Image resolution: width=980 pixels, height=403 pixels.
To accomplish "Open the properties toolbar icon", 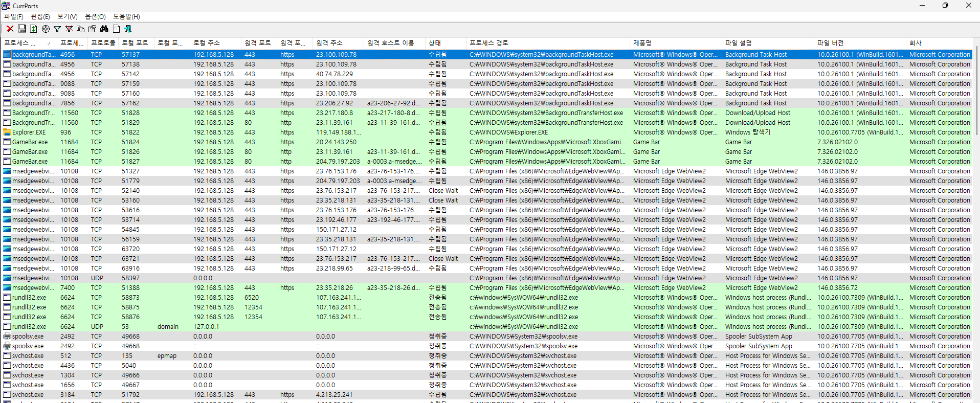I will tap(93, 29).
